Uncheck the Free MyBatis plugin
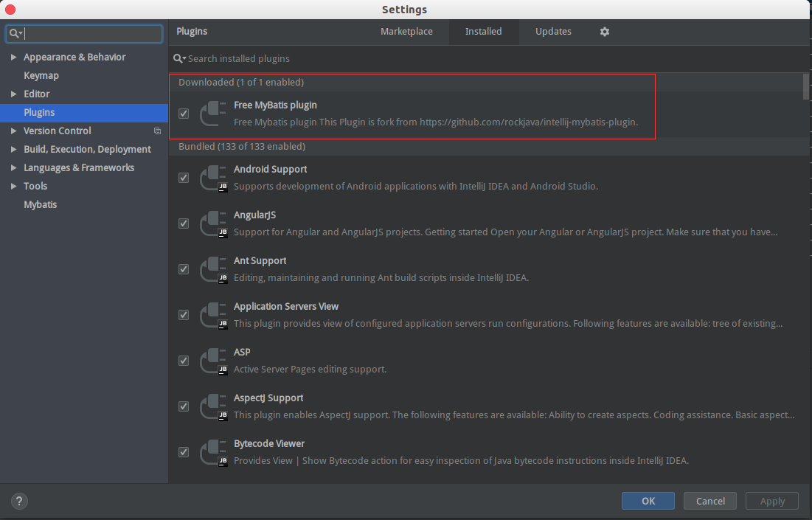Viewport: 812px width, 520px height. pos(183,114)
